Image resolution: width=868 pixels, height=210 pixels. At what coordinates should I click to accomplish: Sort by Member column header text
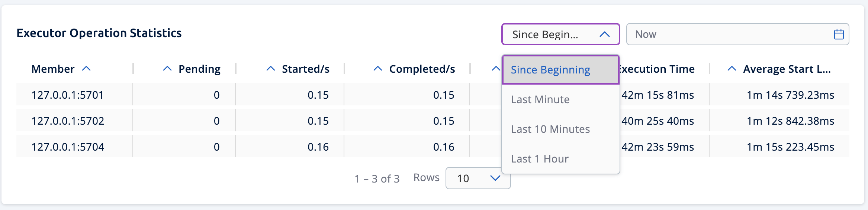tap(53, 69)
